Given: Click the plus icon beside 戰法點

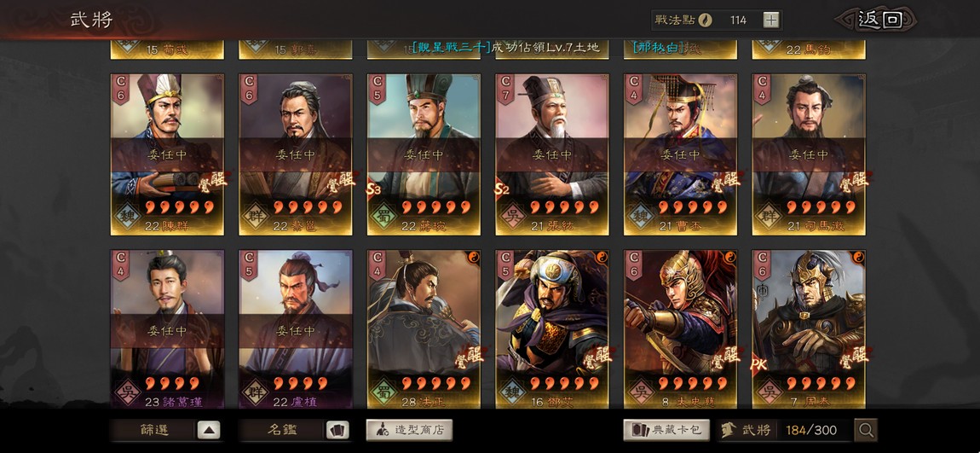Looking at the screenshot, I should (771, 20).
